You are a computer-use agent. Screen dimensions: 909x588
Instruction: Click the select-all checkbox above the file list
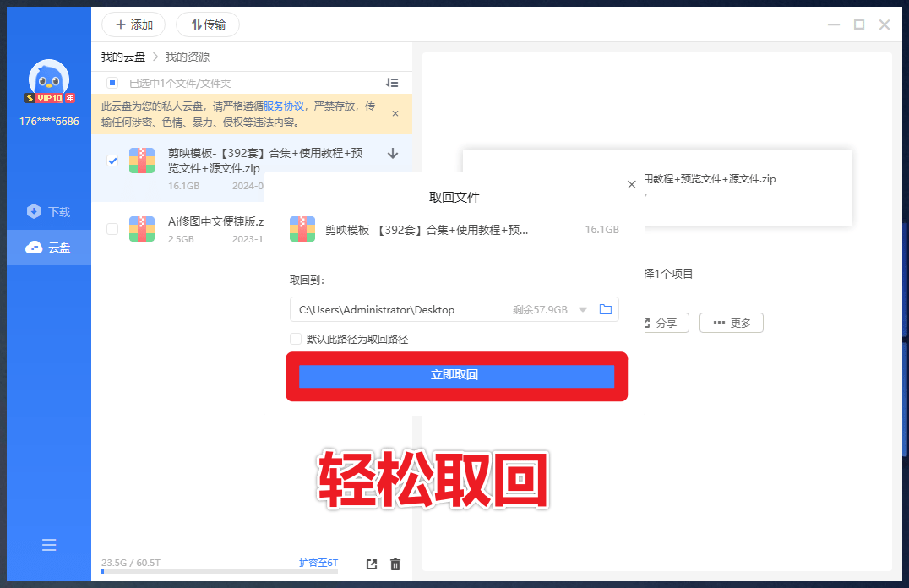[112, 83]
